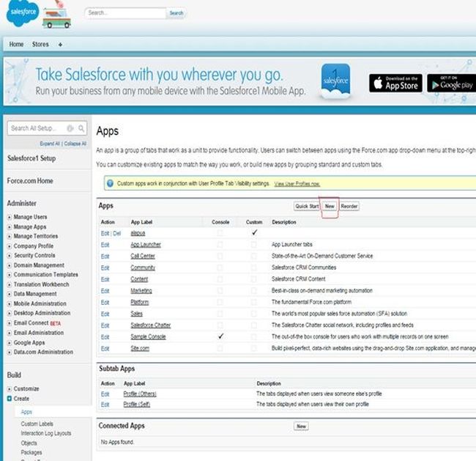Select Objects in the sidebar

29,443
